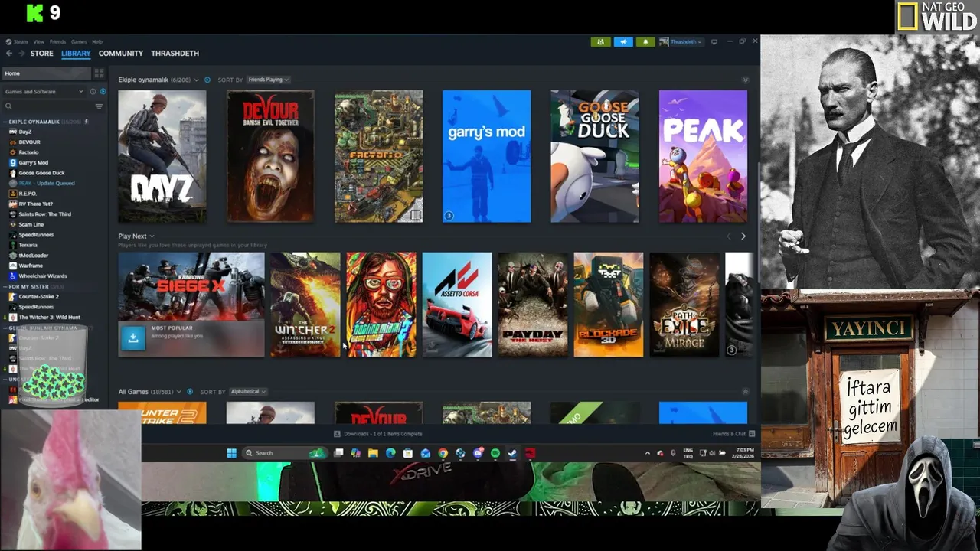
Task: Open the PEAK game cover
Action: 703,156
